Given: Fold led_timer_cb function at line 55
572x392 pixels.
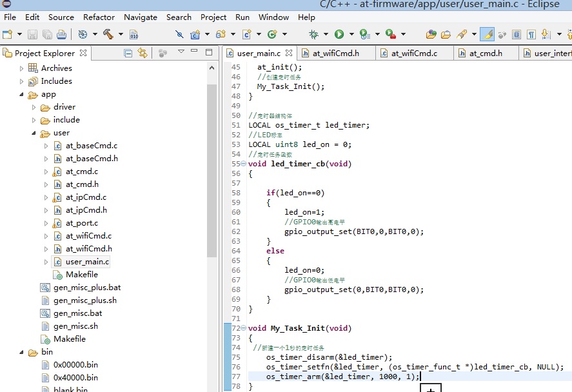Looking at the screenshot, I should (243, 164).
